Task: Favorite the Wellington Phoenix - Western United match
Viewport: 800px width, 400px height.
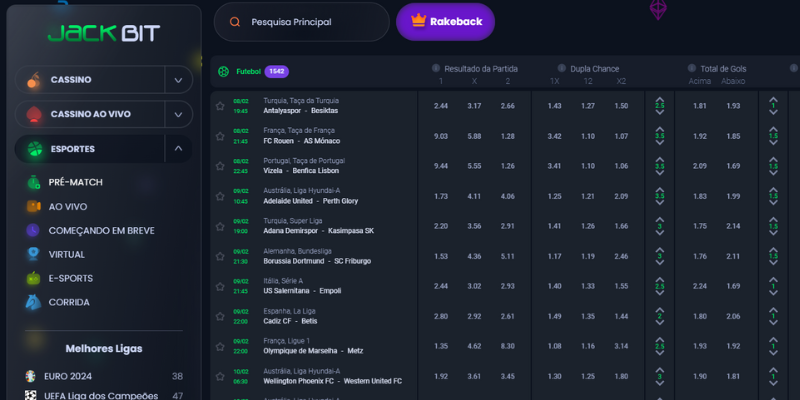Action: click(x=220, y=377)
